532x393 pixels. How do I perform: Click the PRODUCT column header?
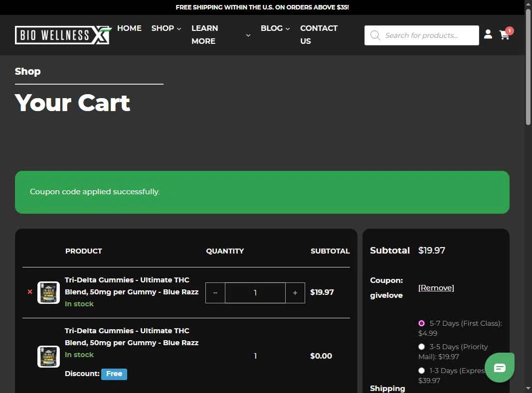(x=83, y=251)
